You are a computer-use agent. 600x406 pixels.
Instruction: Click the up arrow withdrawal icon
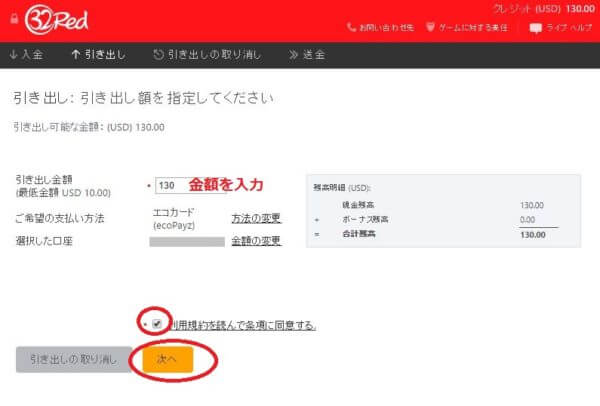click(x=75, y=55)
